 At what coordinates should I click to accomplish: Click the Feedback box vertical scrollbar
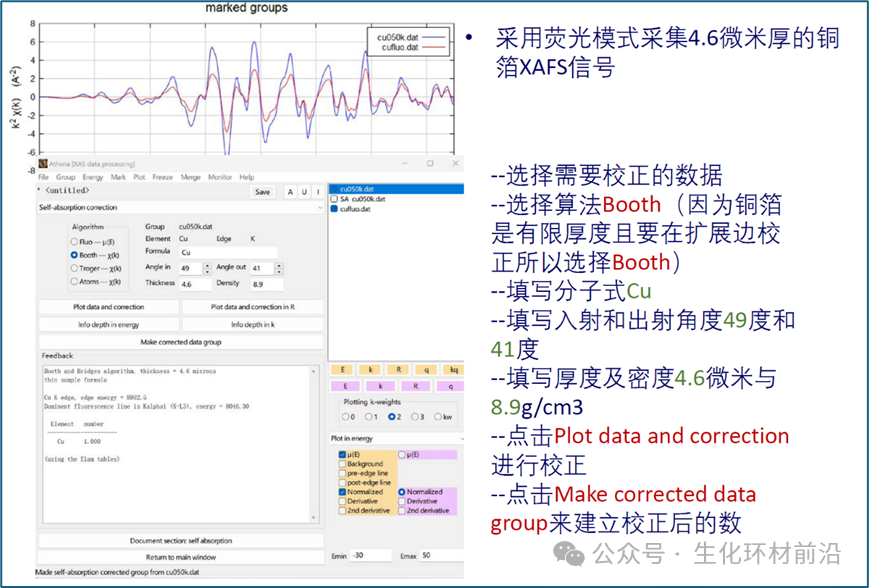[314, 444]
